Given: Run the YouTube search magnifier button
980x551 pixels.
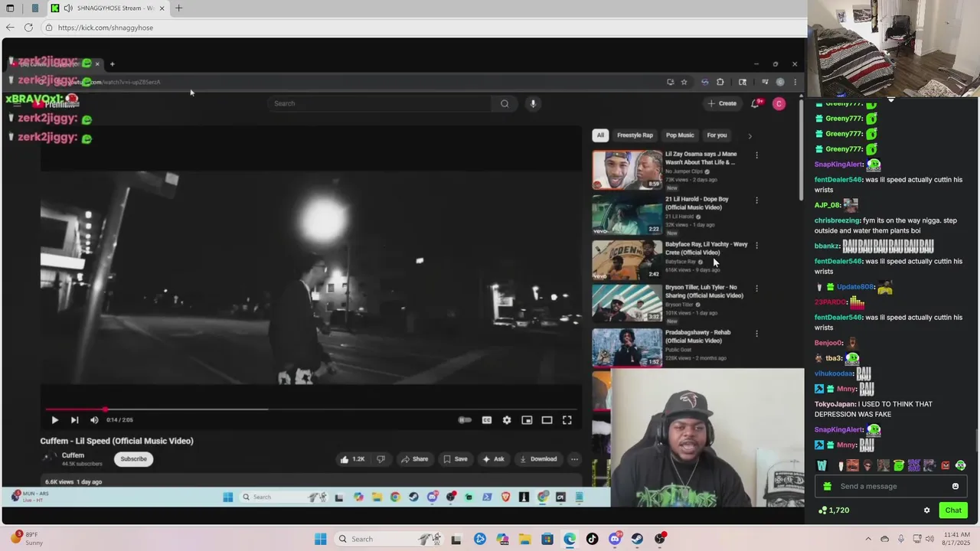Looking at the screenshot, I should tap(505, 103).
